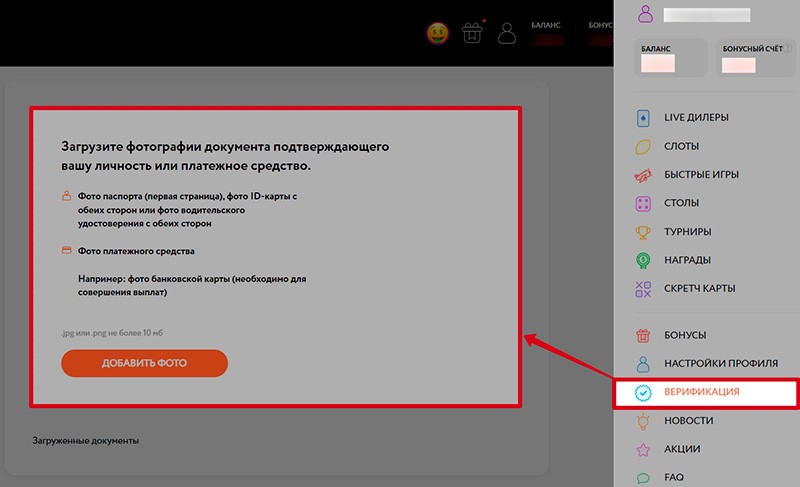The image size is (800, 487).
Task: Click 'Загрузите фотографии документа' heading
Action: (225, 156)
